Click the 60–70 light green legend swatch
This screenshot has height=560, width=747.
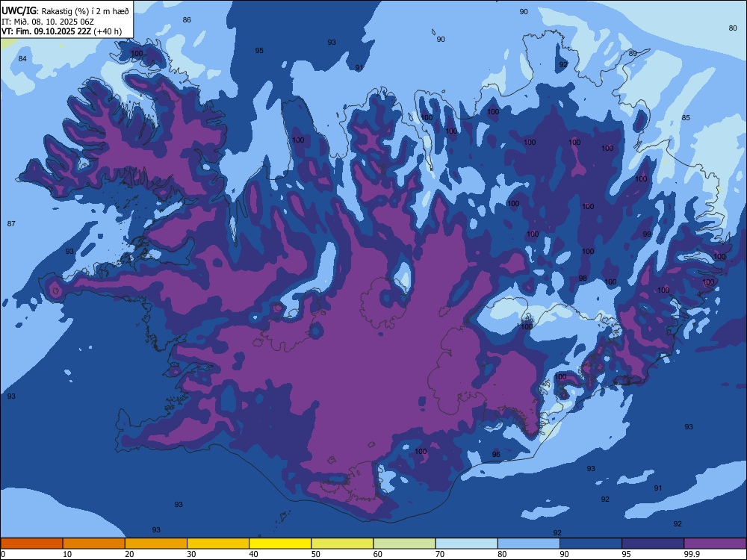click(404, 544)
